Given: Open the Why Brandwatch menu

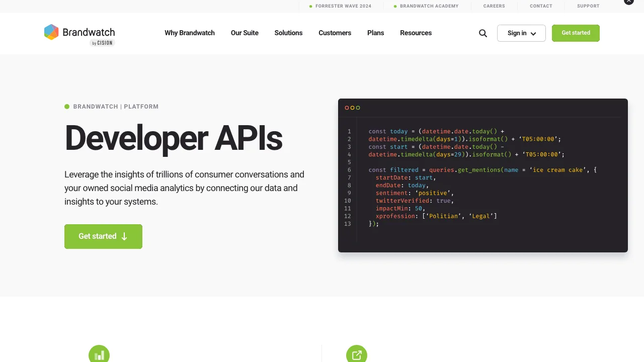Looking at the screenshot, I should tap(190, 33).
